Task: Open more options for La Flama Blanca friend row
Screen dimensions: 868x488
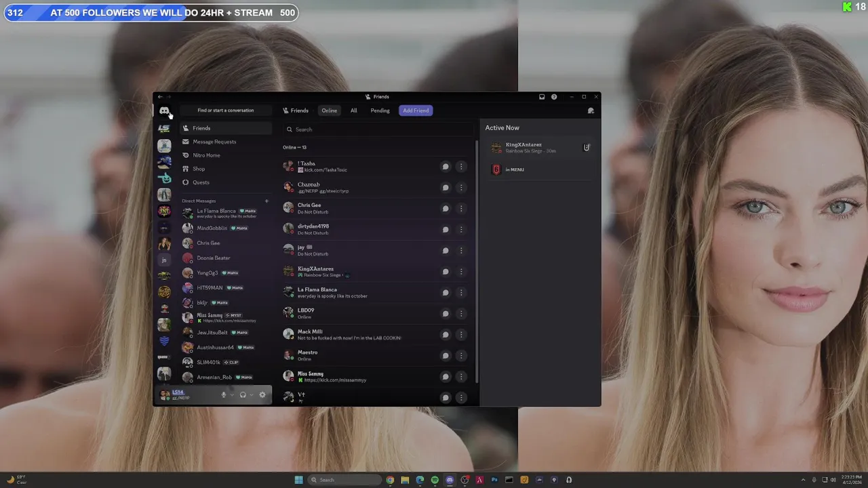Action: 461,293
